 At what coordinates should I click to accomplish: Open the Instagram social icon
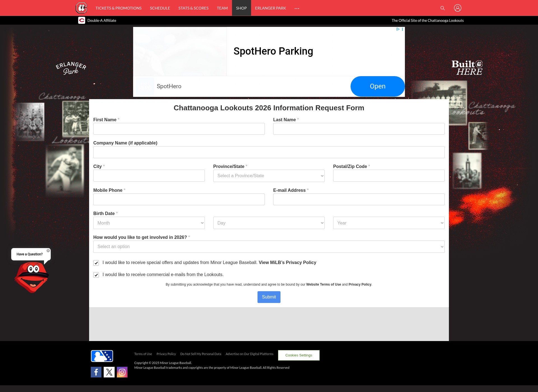(122, 372)
